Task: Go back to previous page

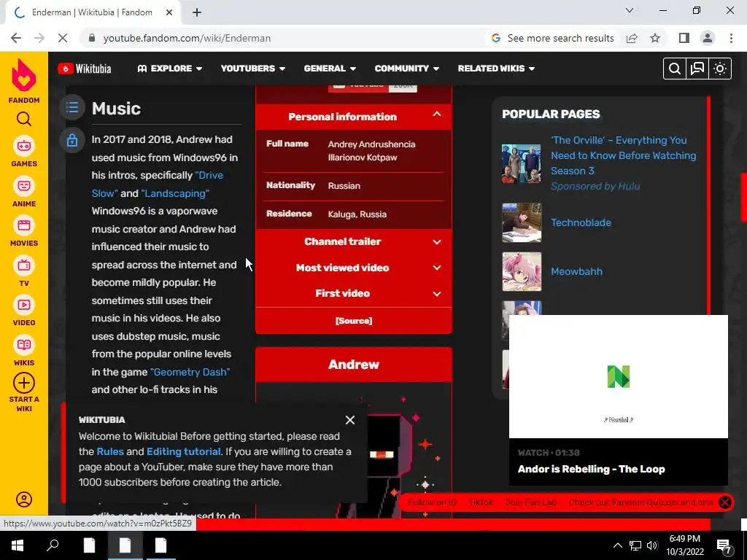Action: click(x=16, y=38)
